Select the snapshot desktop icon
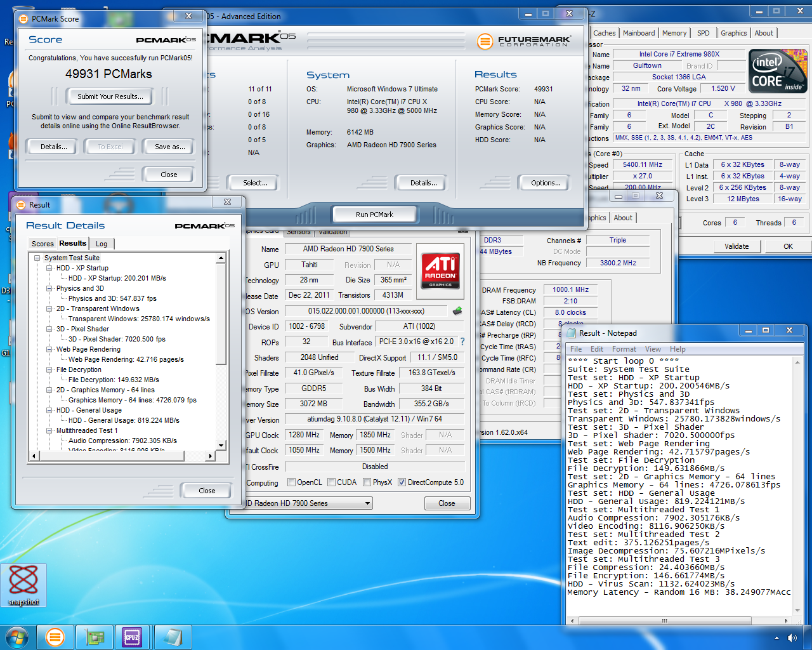812x650 pixels. click(x=23, y=585)
